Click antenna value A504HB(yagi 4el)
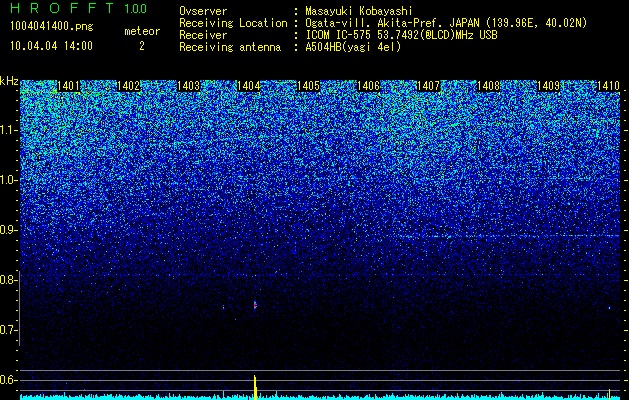The image size is (629, 400). (353, 47)
